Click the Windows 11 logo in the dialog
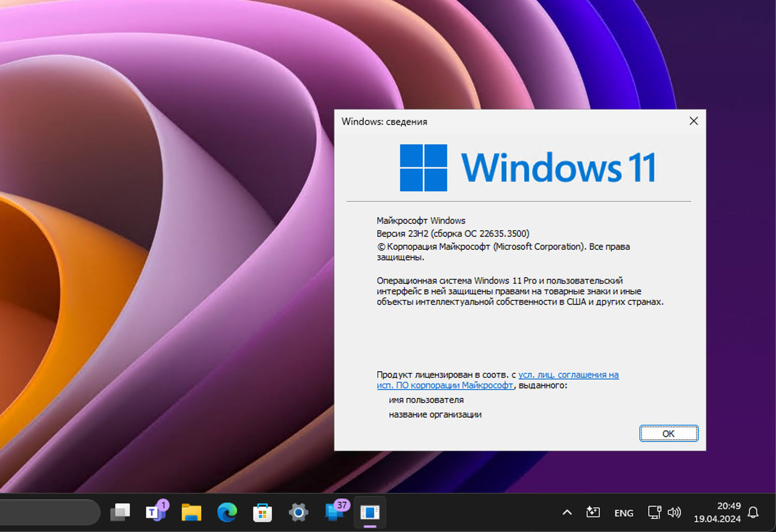The height and width of the screenshot is (532, 776). 423,168
